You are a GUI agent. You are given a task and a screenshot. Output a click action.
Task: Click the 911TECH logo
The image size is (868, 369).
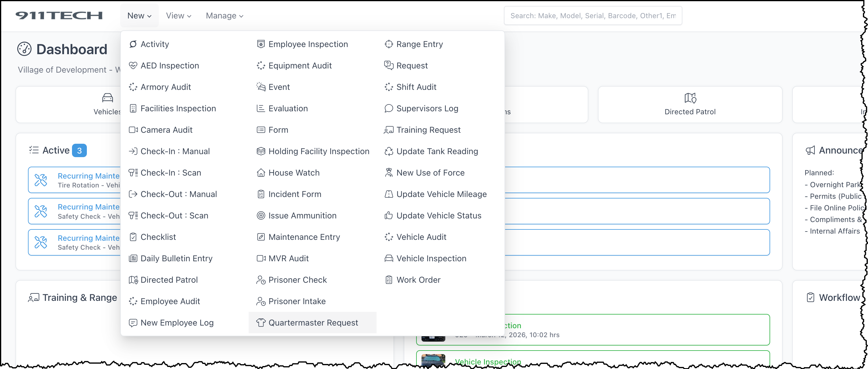pyautogui.click(x=59, y=15)
